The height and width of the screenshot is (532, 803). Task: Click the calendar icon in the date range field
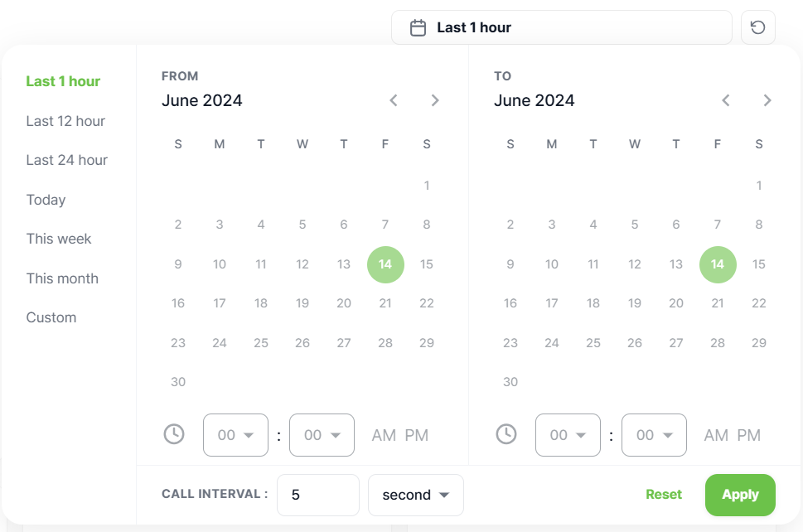tap(418, 27)
